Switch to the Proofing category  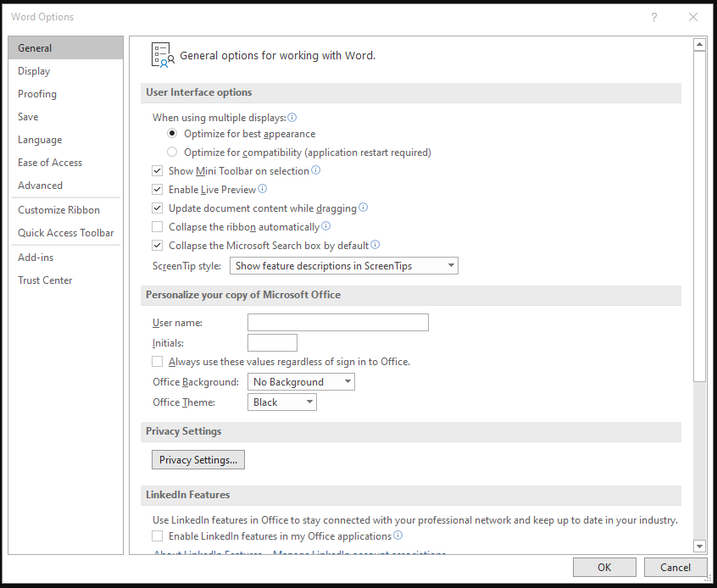coord(37,94)
